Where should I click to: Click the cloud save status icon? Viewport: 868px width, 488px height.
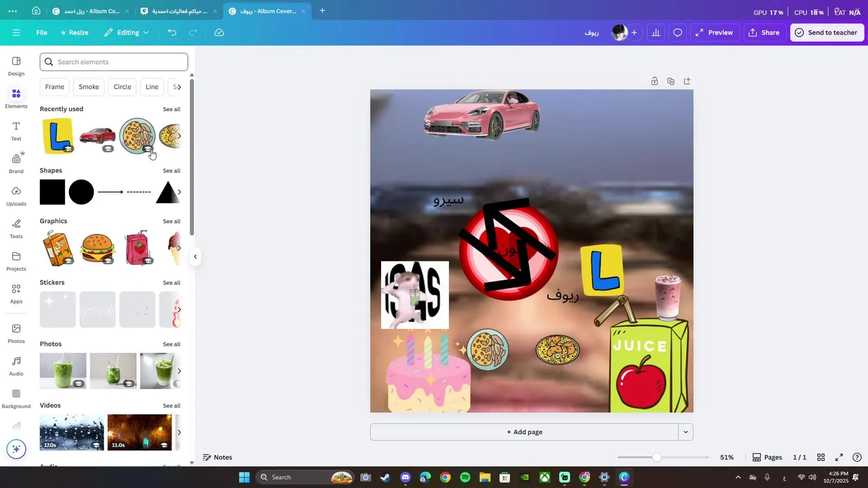point(219,33)
